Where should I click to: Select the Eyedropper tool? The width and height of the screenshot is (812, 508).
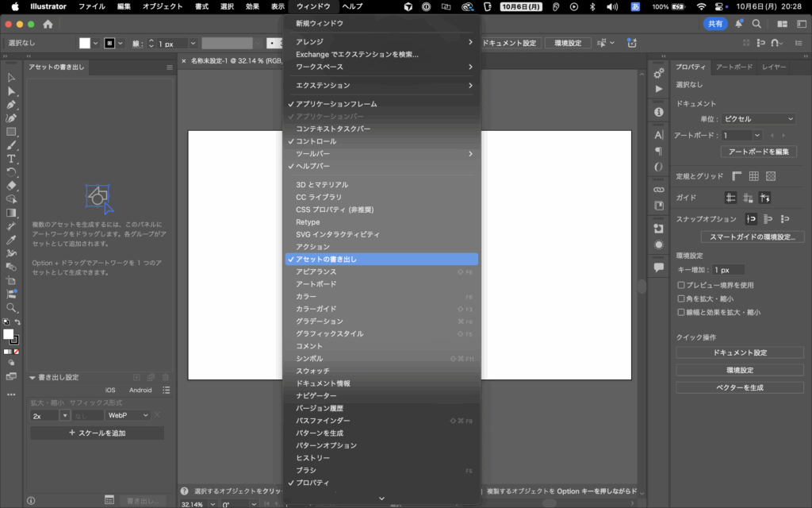click(11, 240)
